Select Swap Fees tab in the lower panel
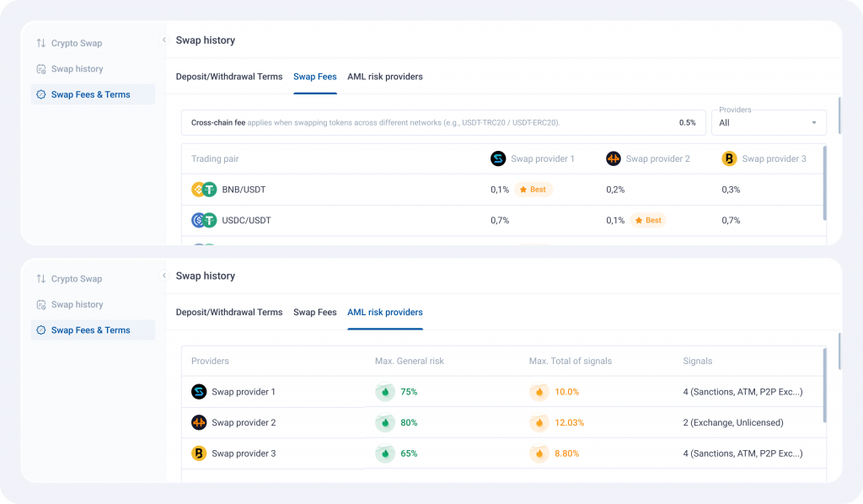 [x=314, y=312]
